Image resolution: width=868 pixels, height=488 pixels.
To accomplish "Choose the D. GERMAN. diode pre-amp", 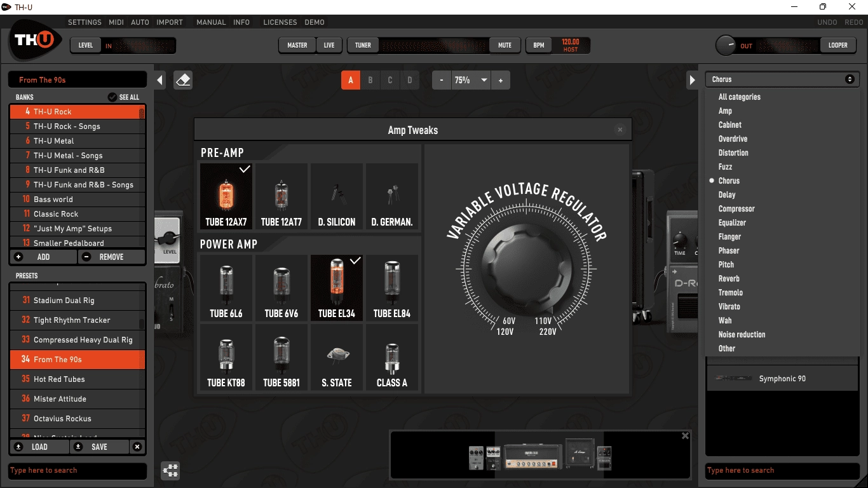I will click(392, 196).
